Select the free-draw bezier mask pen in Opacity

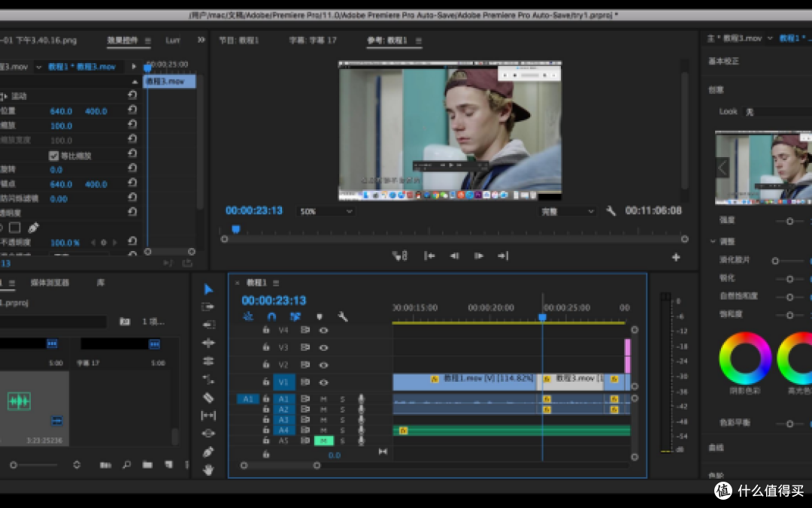pos(34,228)
